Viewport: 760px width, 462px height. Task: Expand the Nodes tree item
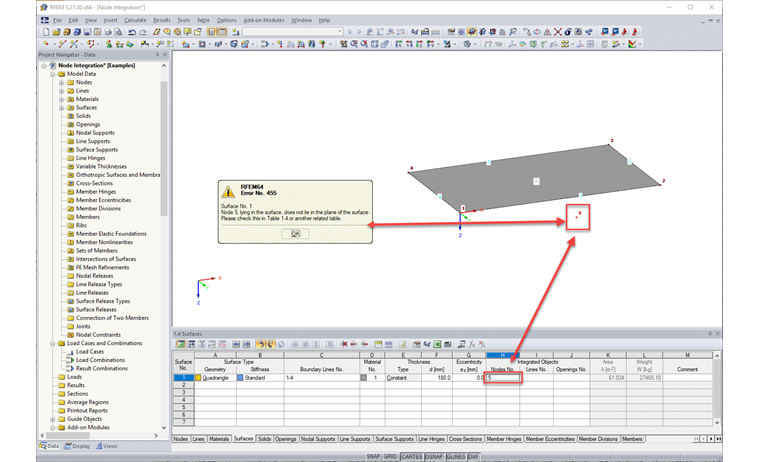point(62,82)
